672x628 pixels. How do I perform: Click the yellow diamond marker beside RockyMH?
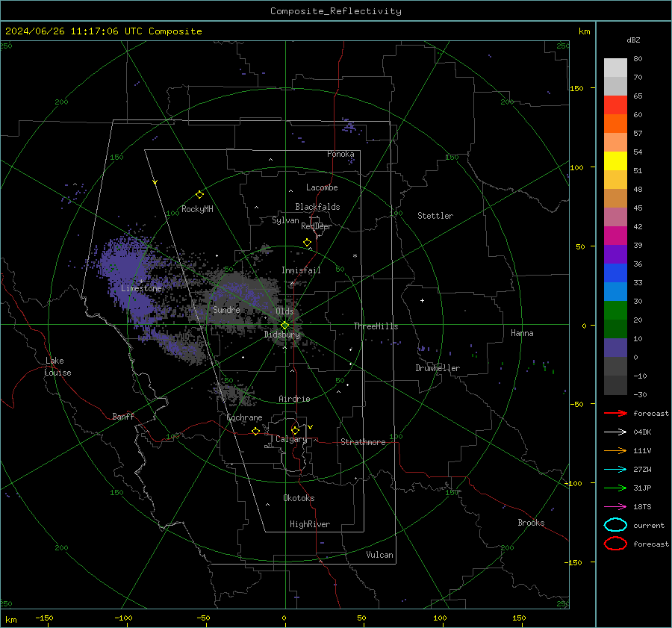click(x=199, y=195)
